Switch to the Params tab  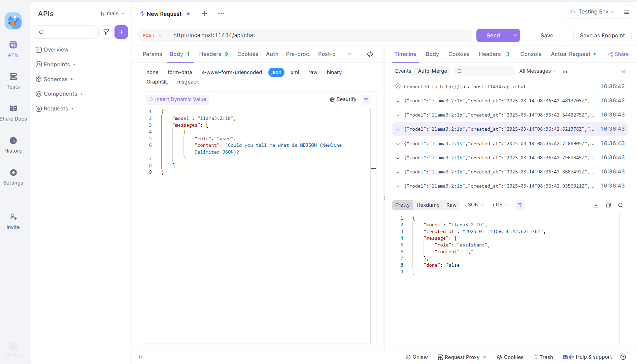152,54
